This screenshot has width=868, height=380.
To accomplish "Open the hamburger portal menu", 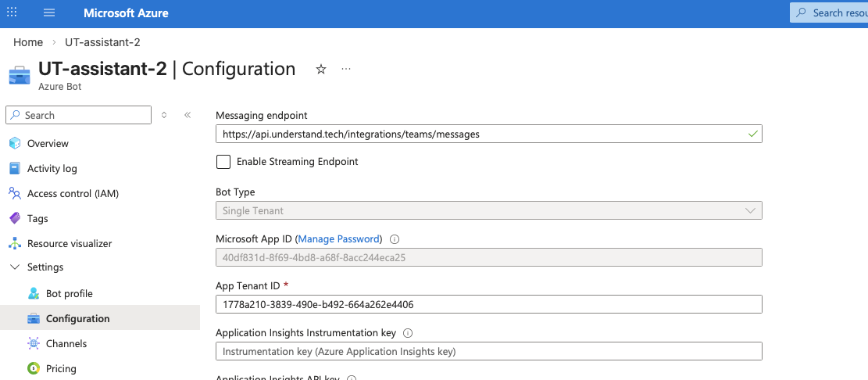I will (50, 13).
